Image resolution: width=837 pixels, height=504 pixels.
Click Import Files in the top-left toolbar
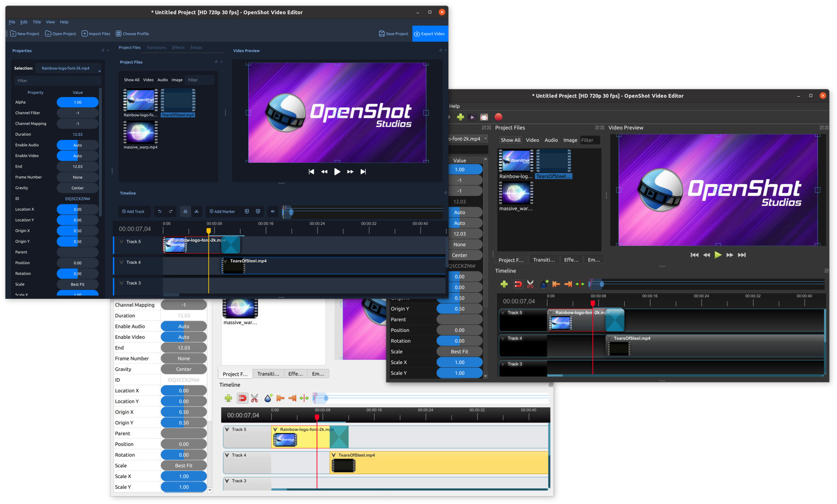(96, 34)
